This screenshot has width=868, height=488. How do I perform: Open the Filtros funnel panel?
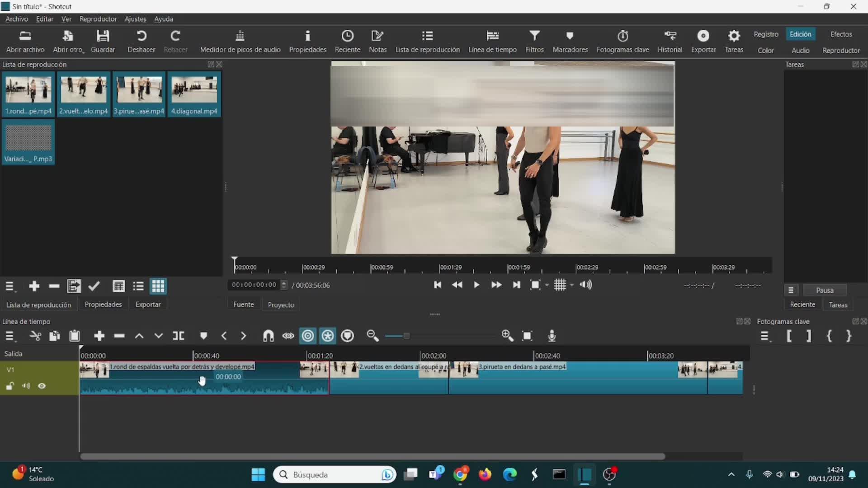(534, 41)
